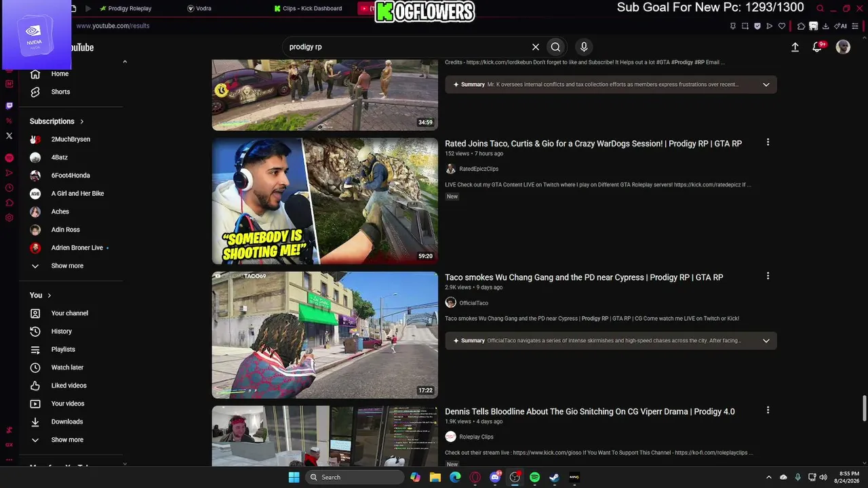Play Taco smokes Wu Chang Gang thumbnail

click(325, 335)
